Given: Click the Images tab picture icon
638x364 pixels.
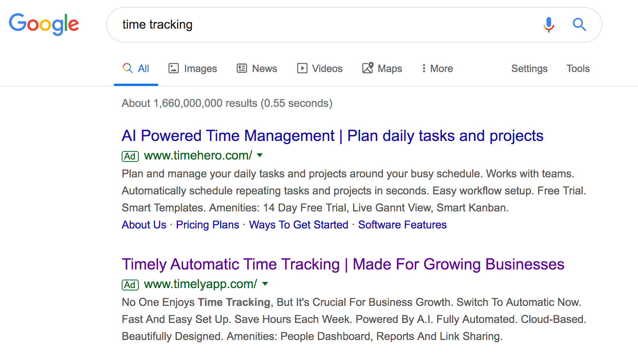Looking at the screenshot, I should point(173,69).
